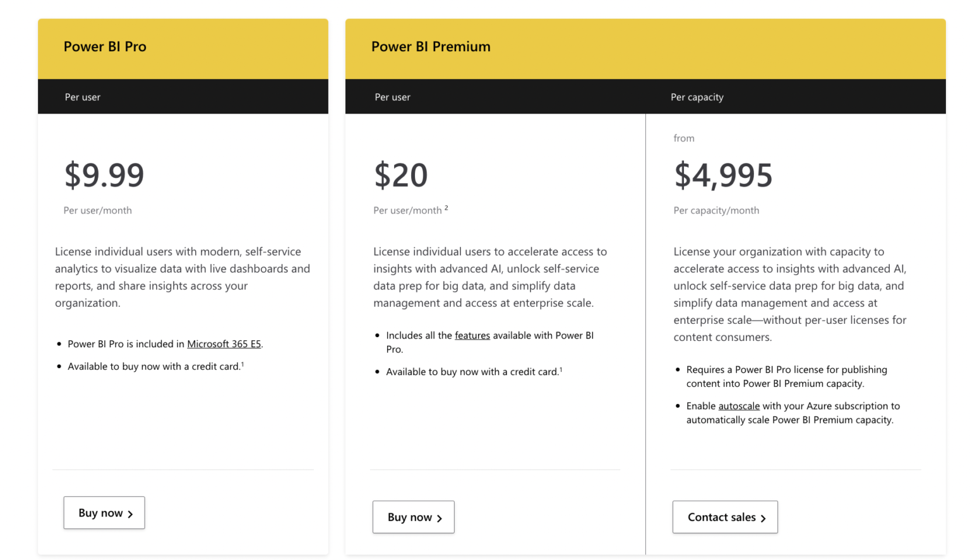Click Buy now under Power BI Premium

coord(413,517)
